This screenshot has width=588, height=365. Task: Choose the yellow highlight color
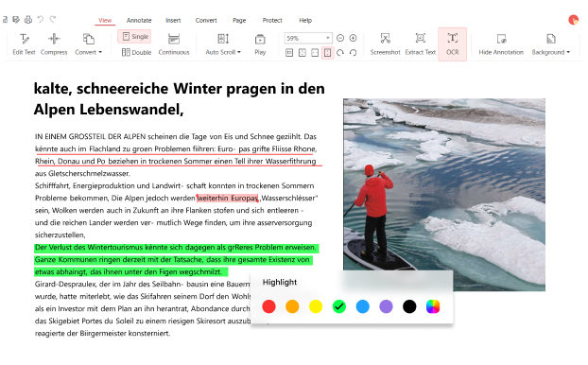(x=316, y=306)
